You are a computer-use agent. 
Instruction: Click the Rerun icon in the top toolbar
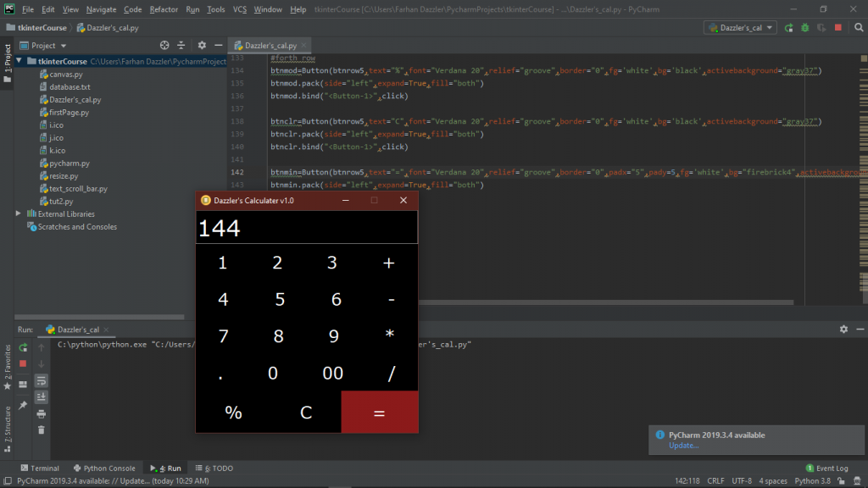[x=789, y=28]
